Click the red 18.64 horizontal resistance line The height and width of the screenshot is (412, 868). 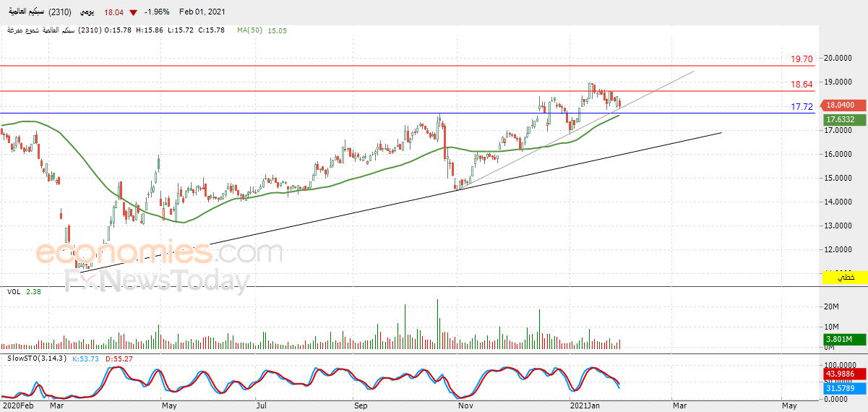click(405, 90)
